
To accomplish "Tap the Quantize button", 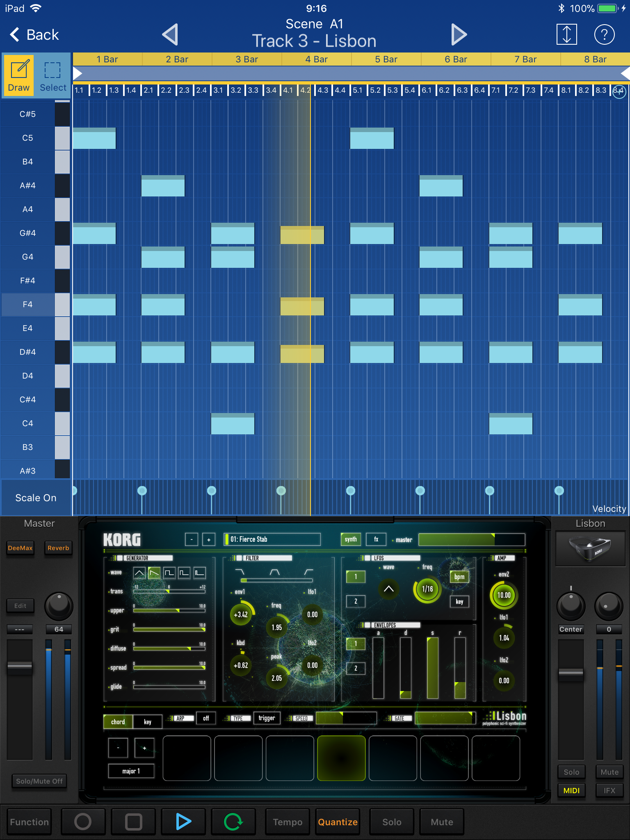I will [338, 822].
